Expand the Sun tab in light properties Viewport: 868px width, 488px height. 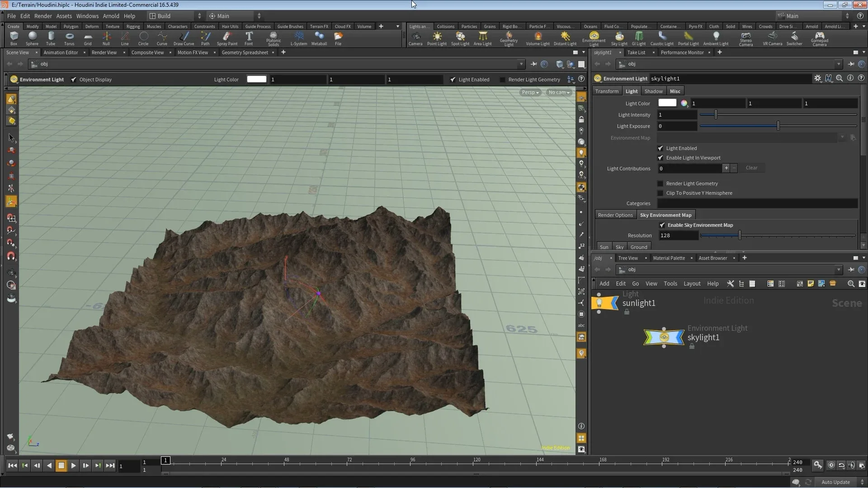tap(604, 246)
